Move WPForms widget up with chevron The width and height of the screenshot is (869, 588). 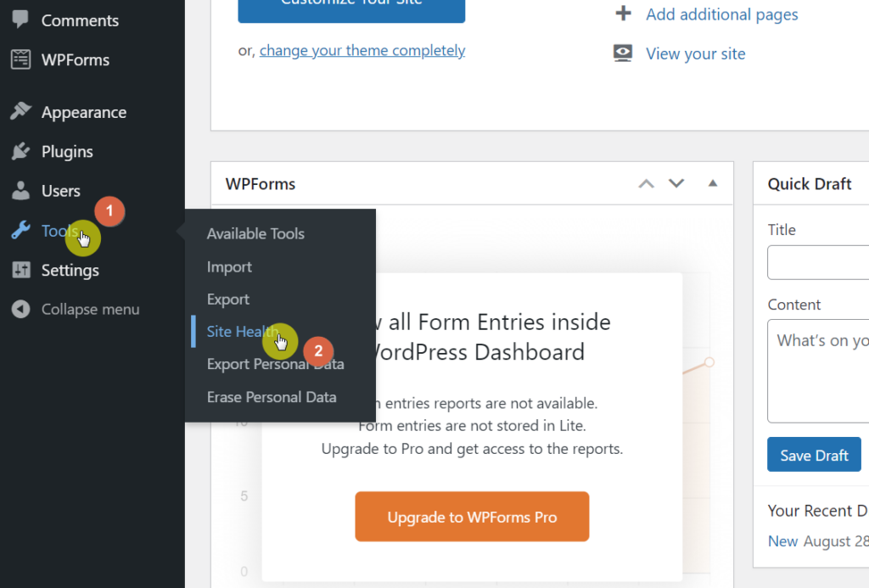tap(646, 183)
